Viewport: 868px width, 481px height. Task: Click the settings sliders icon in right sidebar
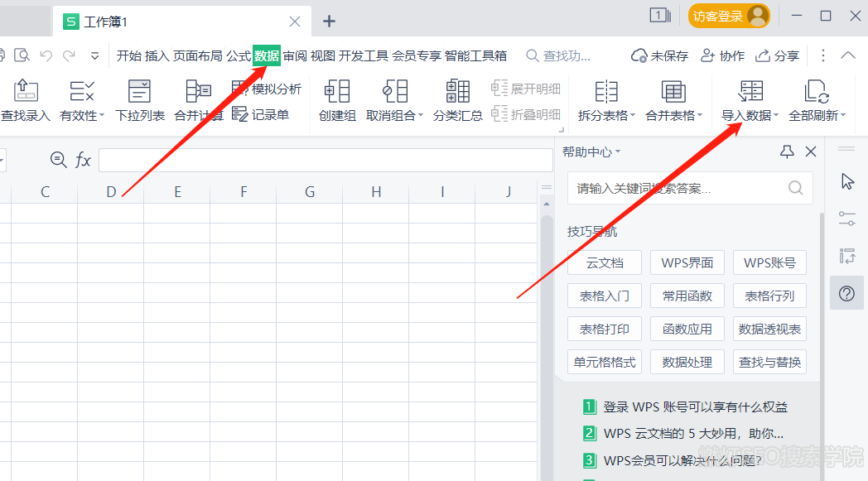tap(847, 219)
